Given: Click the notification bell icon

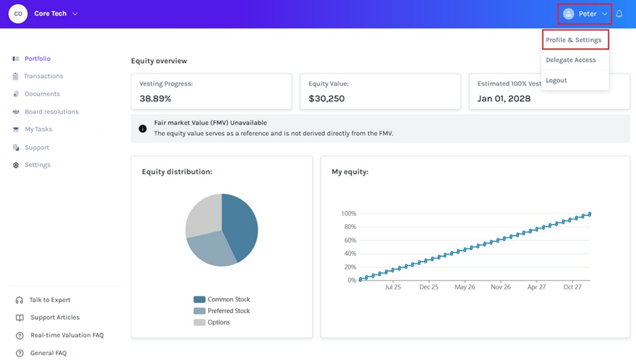Looking at the screenshot, I should click(619, 14).
